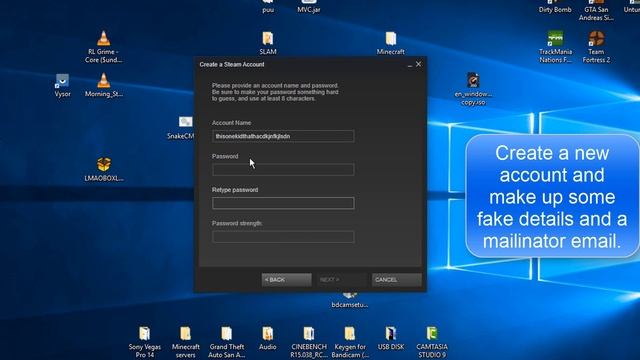Open the SLAM folder on desktop
This screenshot has width=640, height=360.
[268, 43]
